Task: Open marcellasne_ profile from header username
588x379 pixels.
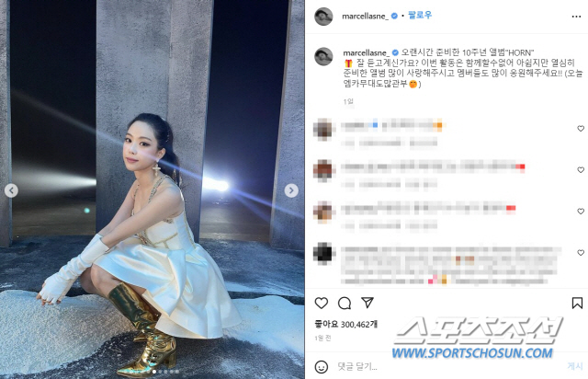Action: coord(366,17)
